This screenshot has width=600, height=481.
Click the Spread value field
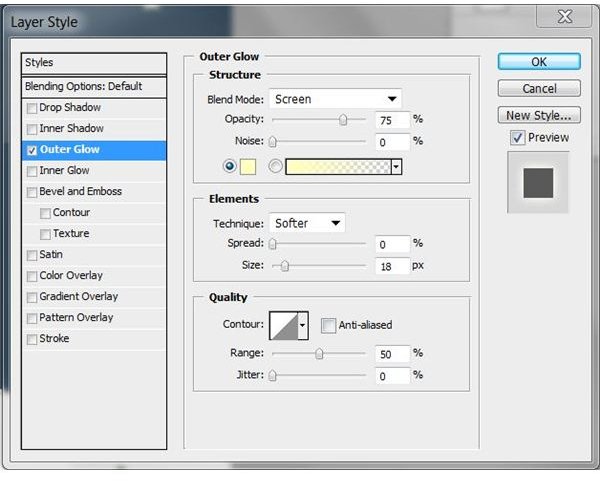pyautogui.click(x=393, y=244)
